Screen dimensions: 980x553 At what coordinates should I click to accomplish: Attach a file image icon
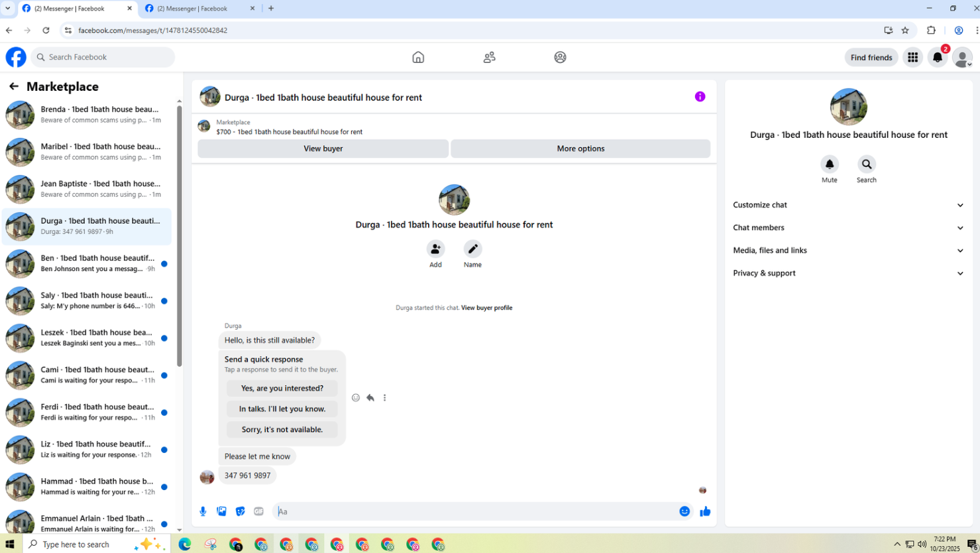[221, 511]
